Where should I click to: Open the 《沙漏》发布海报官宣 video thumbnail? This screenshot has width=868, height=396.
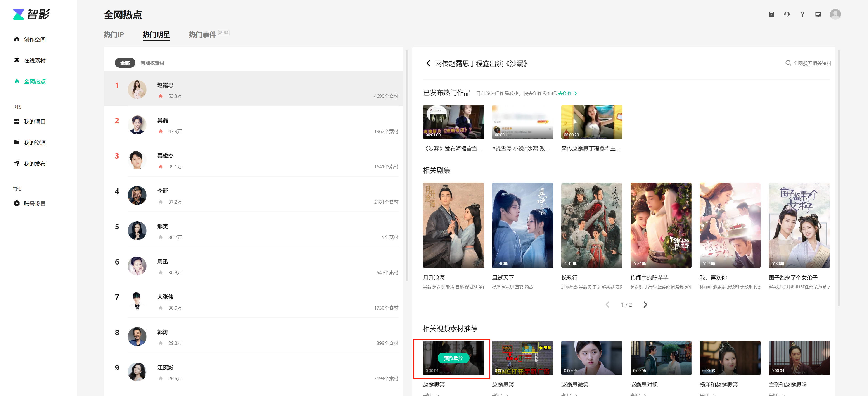click(453, 122)
